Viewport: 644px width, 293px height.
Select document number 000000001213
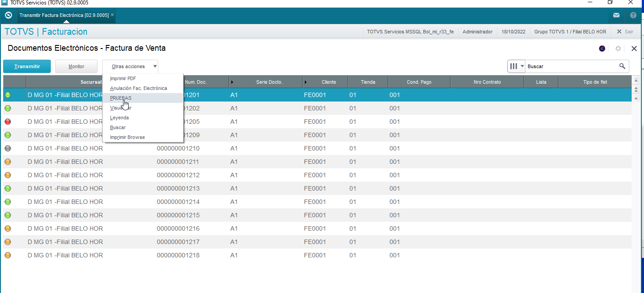pos(178,188)
